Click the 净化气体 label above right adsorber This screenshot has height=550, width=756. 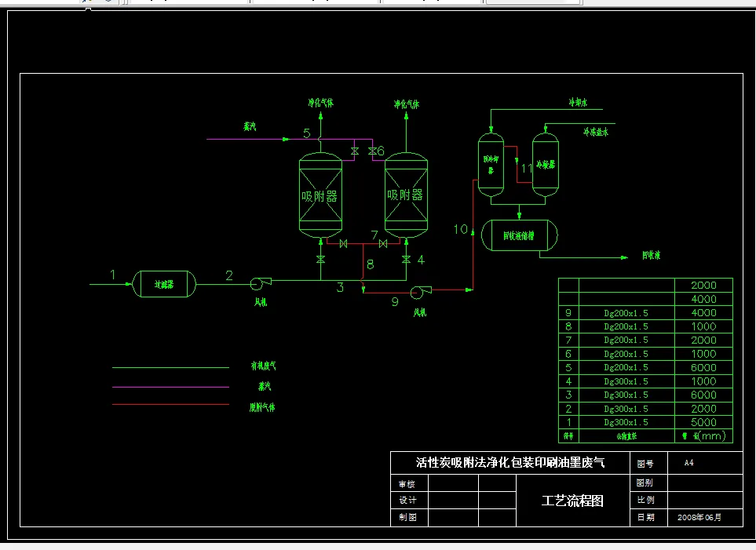[407, 104]
